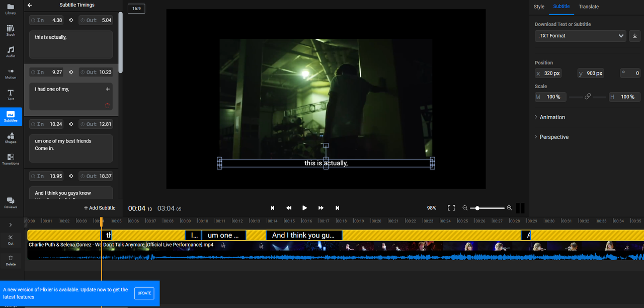Image resolution: width=644 pixels, height=308 pixels.
Task: Adjust the timeline zoom slider
Action: click(x=487, y=208)
